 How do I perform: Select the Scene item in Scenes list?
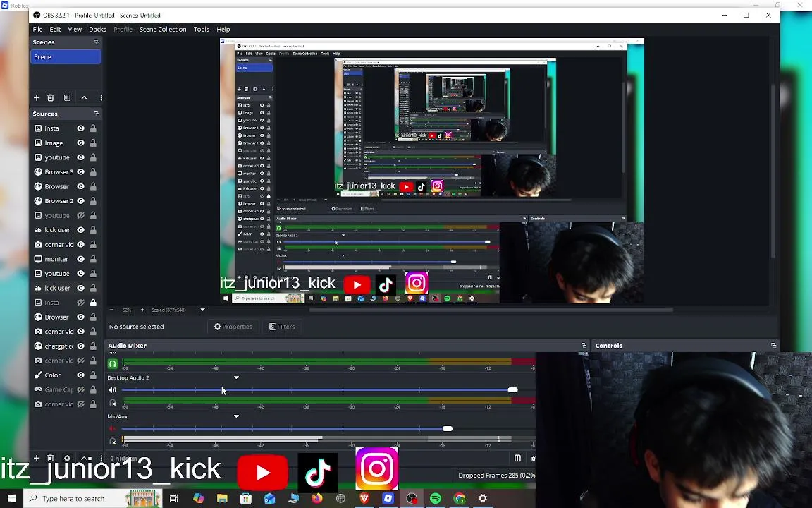coord(66,57)
